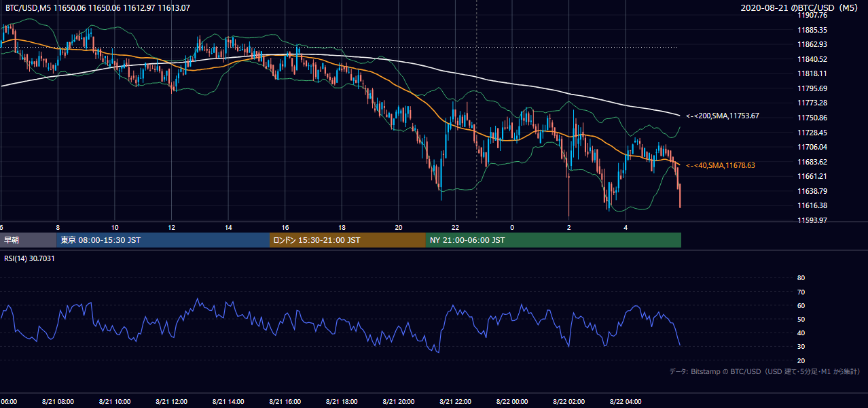Select the 早朝 session bar

29,240
